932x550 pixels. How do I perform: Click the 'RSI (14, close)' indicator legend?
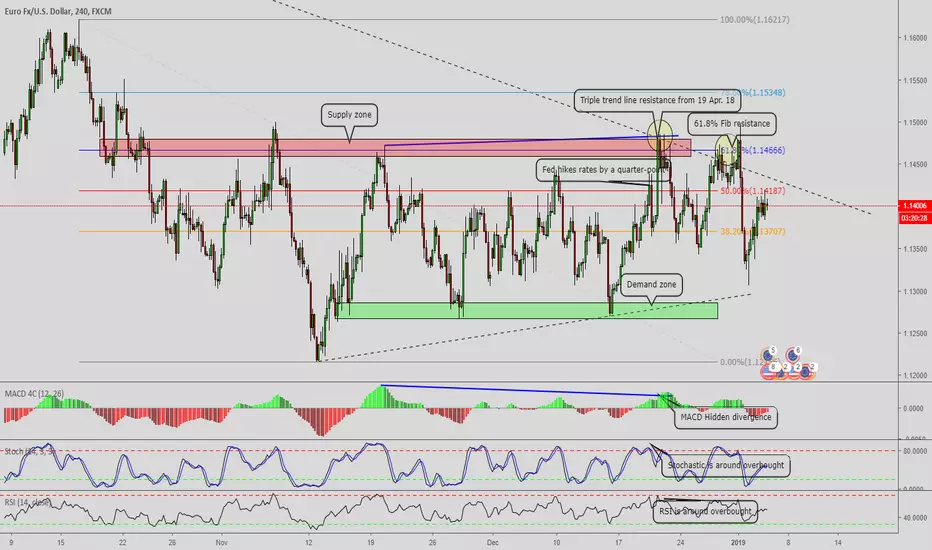(x=27, y=502)
